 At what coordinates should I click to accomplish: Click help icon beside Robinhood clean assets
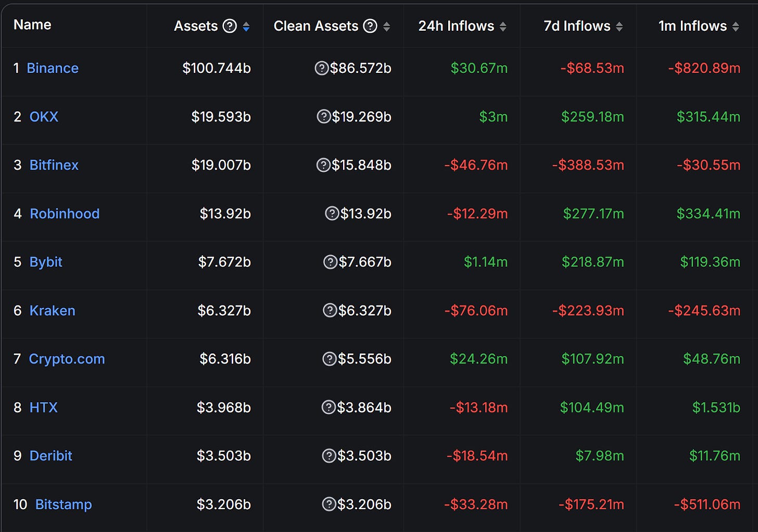(332, 213)
